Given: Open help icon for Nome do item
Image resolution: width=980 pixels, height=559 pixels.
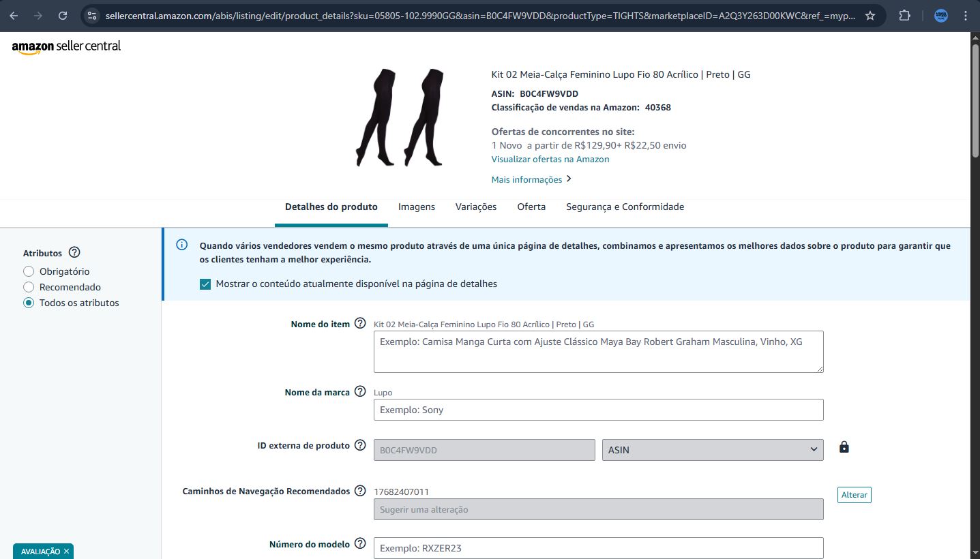Looking at the screenshot, I should (360, 324).
